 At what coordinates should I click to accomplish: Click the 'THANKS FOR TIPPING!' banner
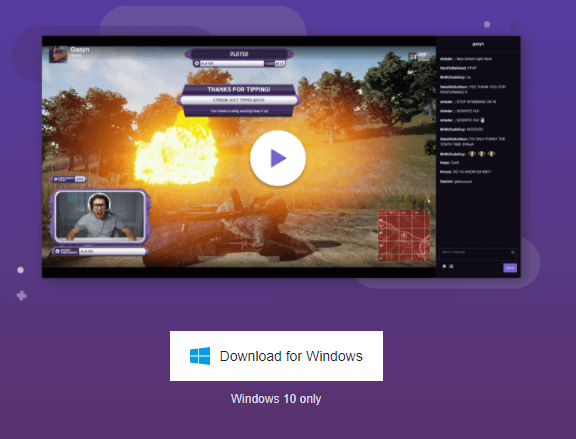(x=239, y=89)
